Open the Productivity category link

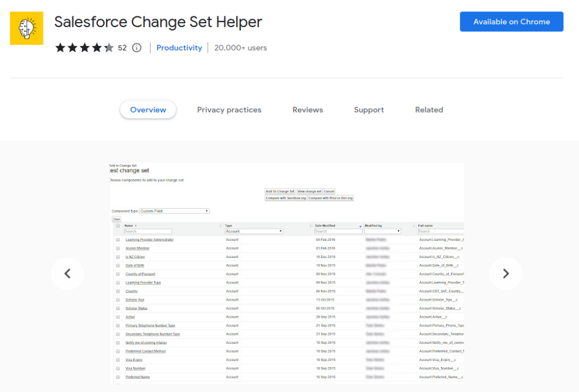179,48
